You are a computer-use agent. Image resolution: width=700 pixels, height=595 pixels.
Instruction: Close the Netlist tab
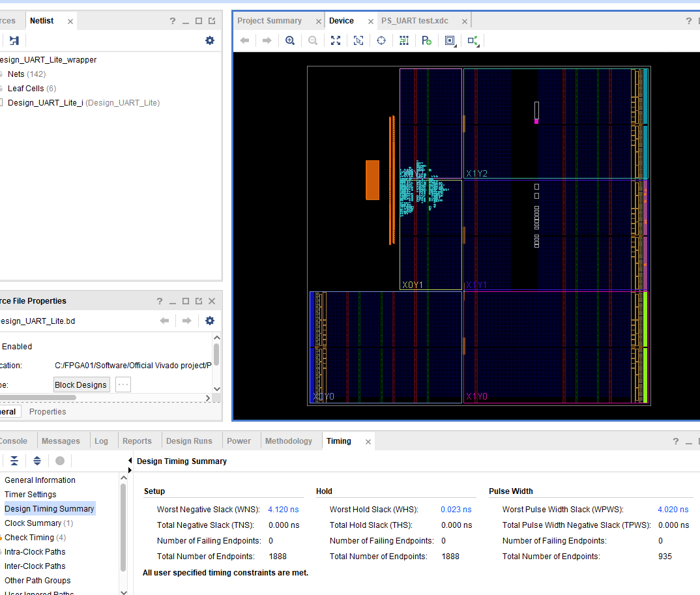(x=70, y=22)
